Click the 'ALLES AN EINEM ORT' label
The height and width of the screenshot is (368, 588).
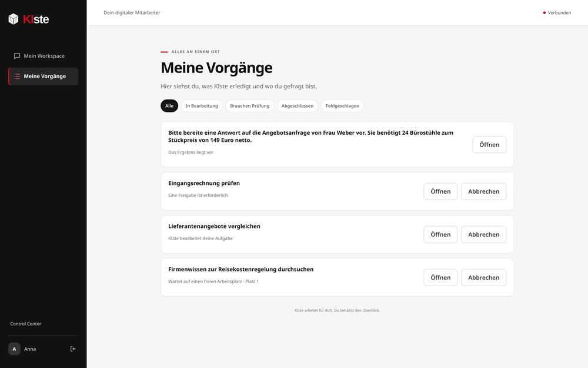(x=196, y=52)
